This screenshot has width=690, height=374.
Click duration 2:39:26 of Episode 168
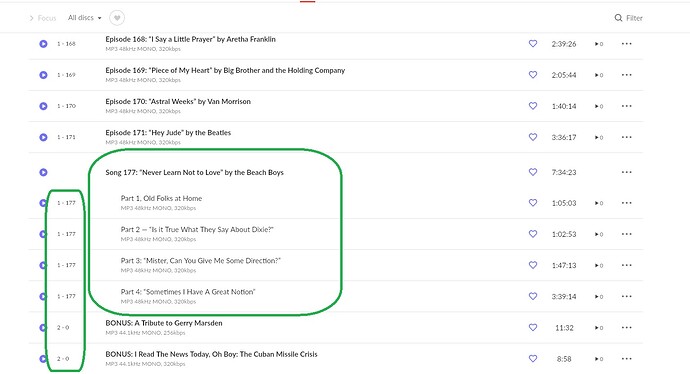click(x=564, y=44)
